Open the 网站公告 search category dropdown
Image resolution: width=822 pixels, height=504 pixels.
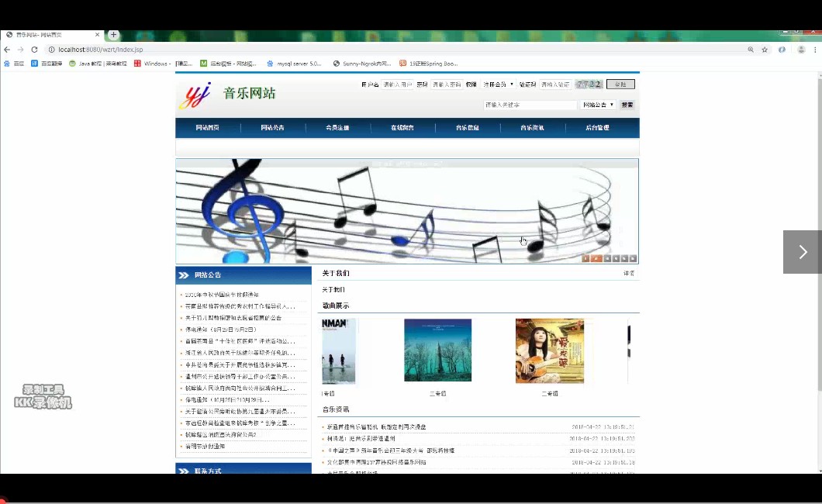pyautogui.click(x=598, y=105)
